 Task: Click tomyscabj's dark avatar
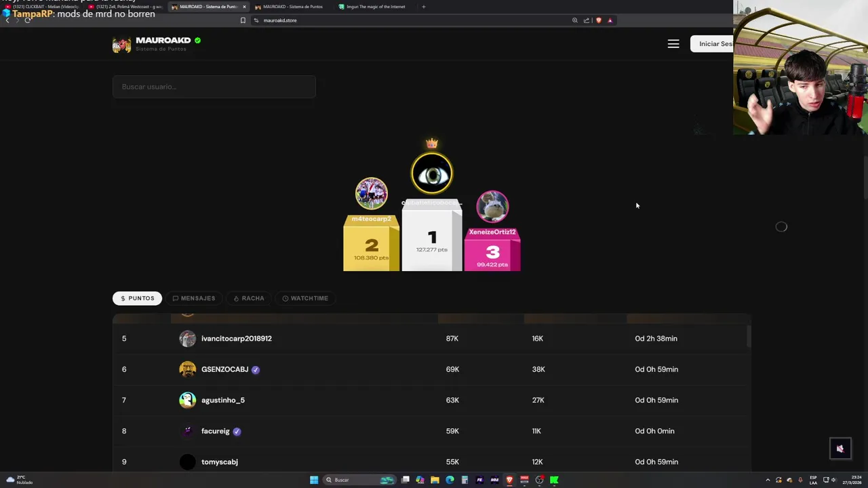(x=187, y=462)
